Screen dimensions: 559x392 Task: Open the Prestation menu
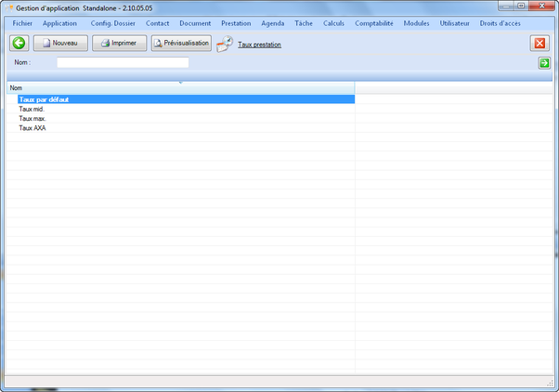236,22
